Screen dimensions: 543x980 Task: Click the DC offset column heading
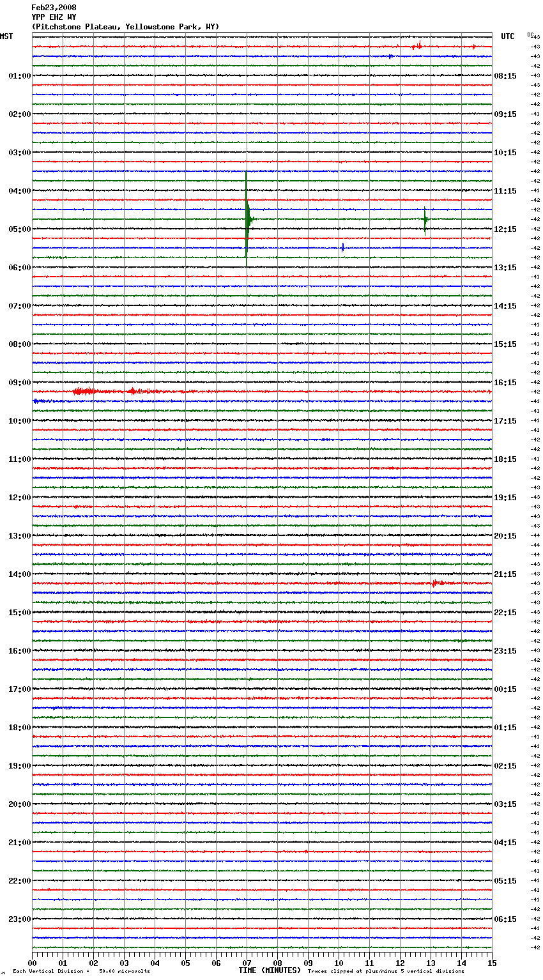tap(531, 34)
